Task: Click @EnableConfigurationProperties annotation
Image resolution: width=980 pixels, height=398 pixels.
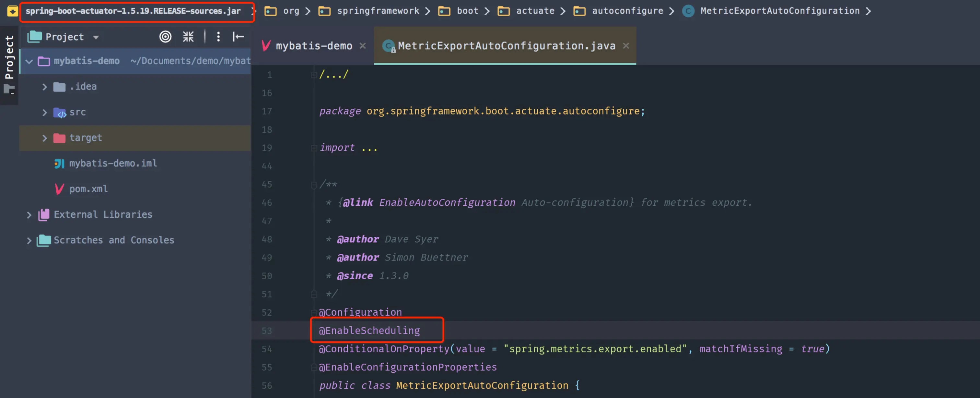Action: (407, 367)
